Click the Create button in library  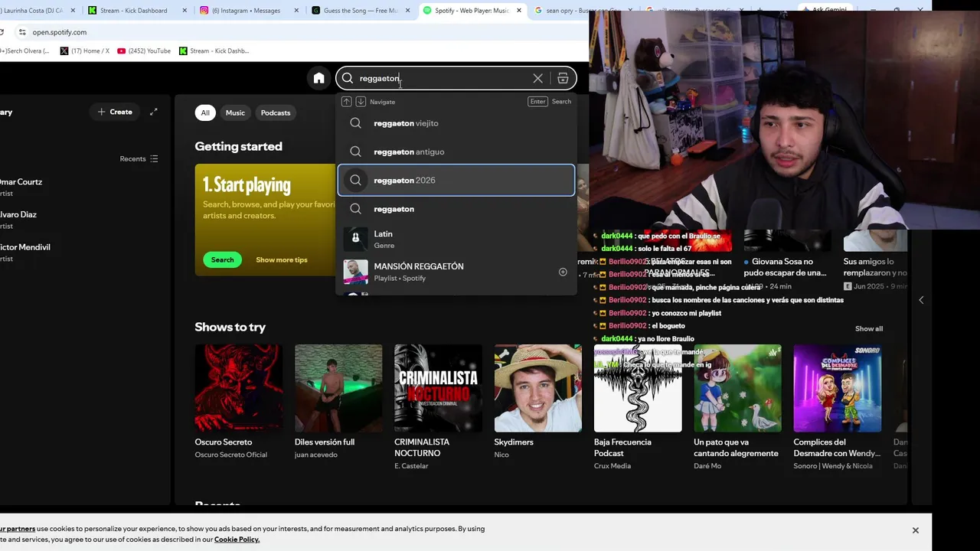[115, 112]
